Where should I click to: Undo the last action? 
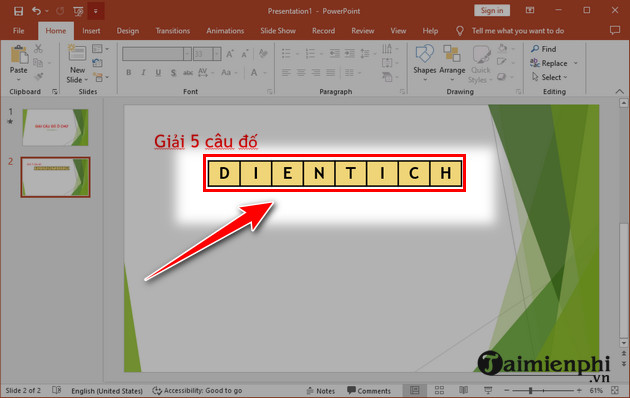pos(37,11)
